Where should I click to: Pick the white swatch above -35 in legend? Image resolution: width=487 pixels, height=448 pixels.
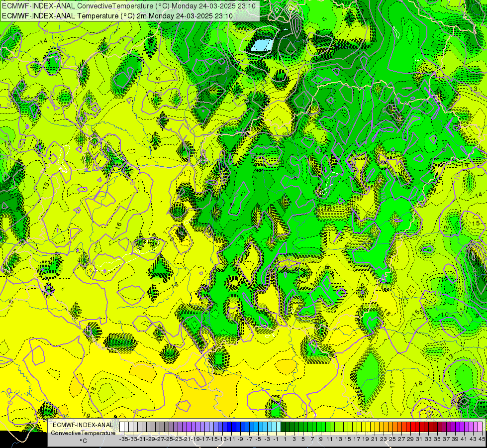coord(122,427)
